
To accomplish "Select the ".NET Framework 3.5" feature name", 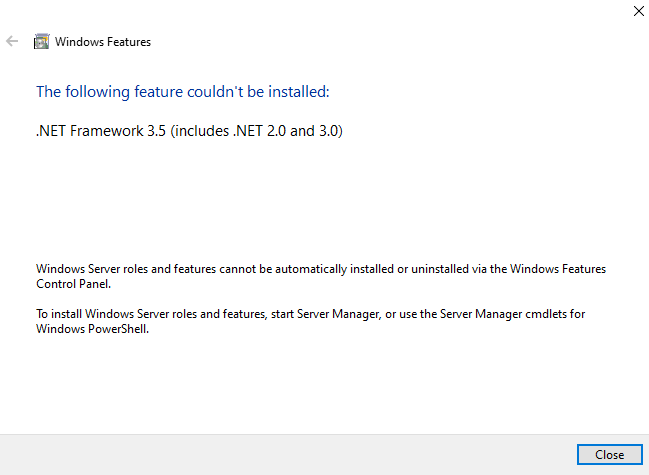I will (102, 131).
